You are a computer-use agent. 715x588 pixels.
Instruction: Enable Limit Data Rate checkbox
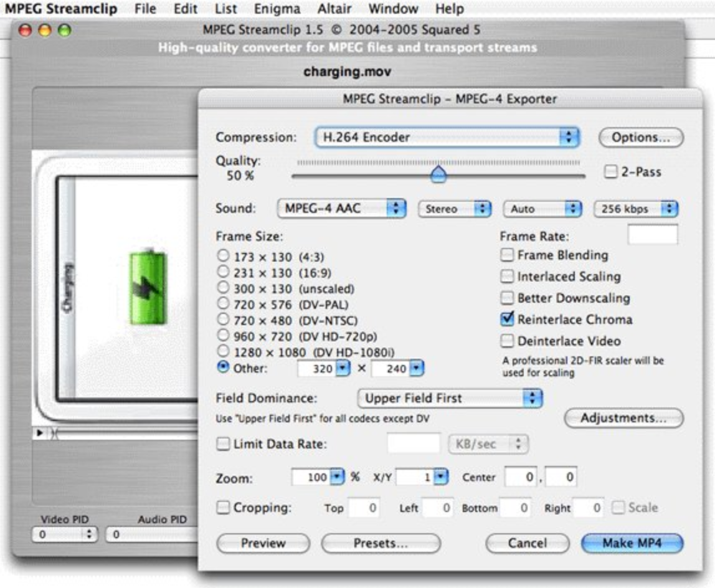(x=223, y=444)
